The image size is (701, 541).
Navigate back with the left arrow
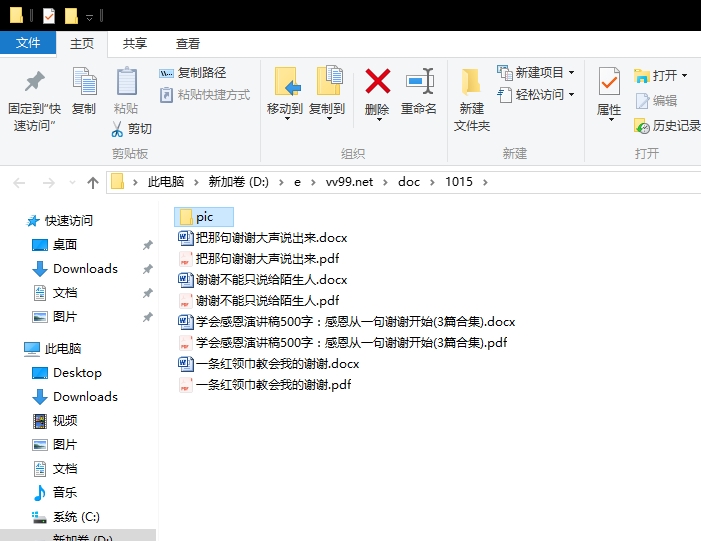pyautogui.click(x=19, y=182)
